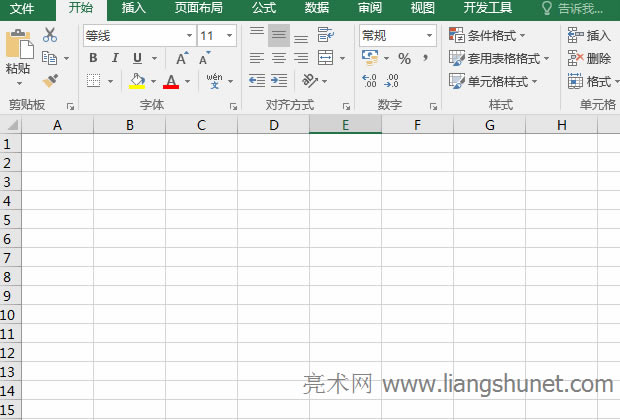
Task: Switch to the 插入 (Insert) tab
Action: pyautogui.click(x=133, y=8)
